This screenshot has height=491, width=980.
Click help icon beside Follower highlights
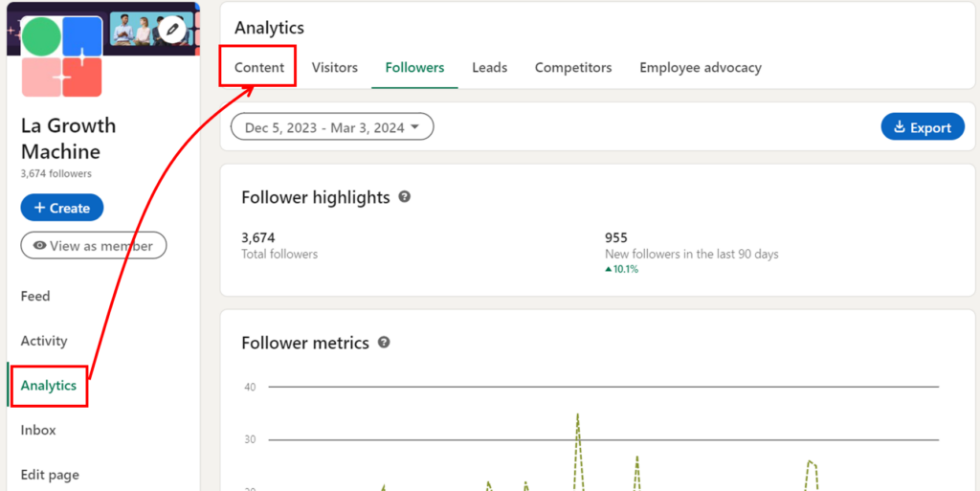405,196
